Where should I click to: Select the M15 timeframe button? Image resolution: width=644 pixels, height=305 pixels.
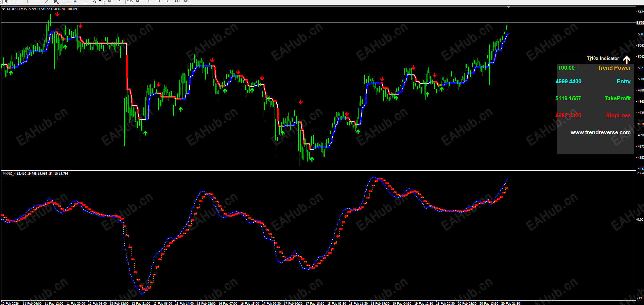pos(130,1)
